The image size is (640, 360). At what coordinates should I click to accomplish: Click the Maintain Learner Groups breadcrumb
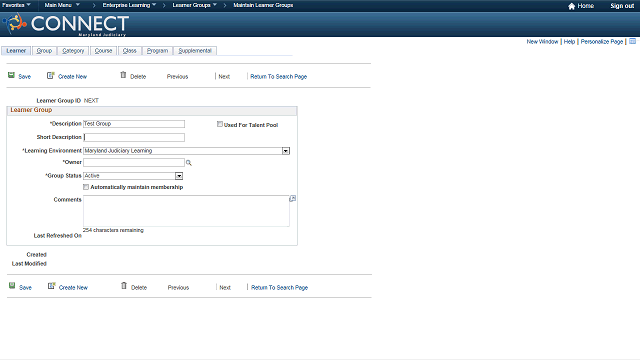(x=263, y=5)
